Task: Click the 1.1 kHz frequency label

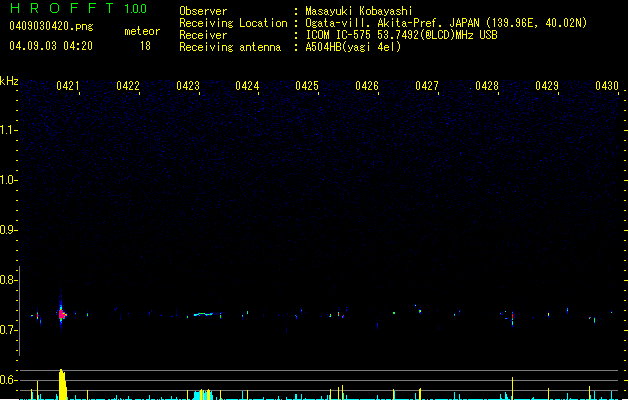Action: 8,130
